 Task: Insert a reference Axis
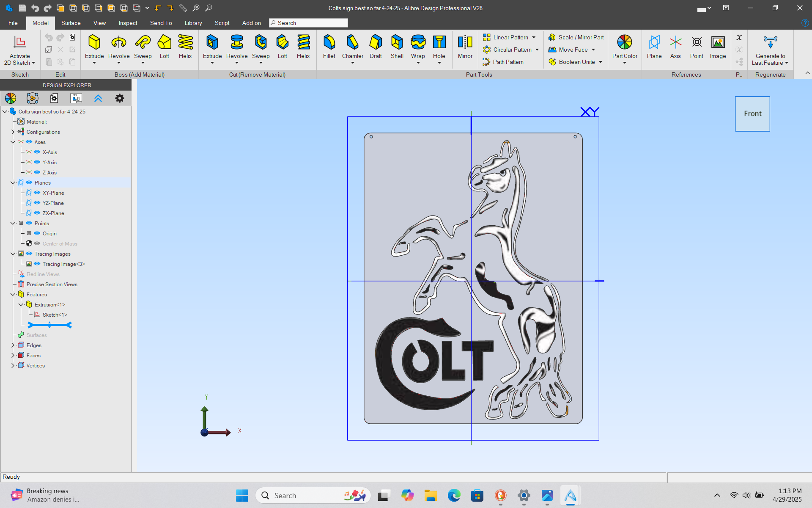click(675, 47)
